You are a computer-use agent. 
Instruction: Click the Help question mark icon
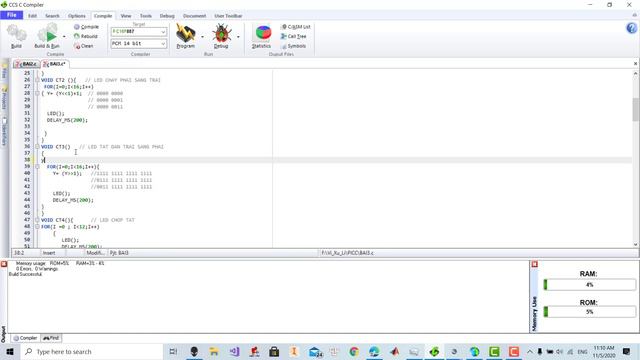[631, 28]
